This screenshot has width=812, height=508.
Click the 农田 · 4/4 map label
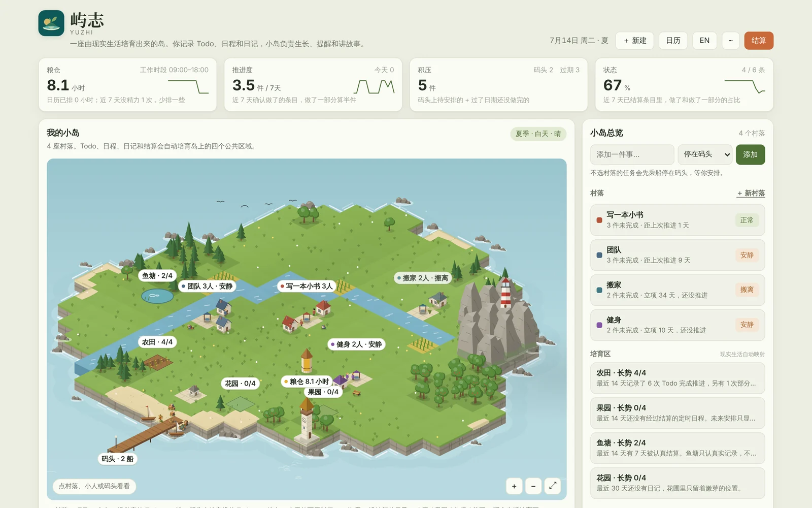coord(157,342)
